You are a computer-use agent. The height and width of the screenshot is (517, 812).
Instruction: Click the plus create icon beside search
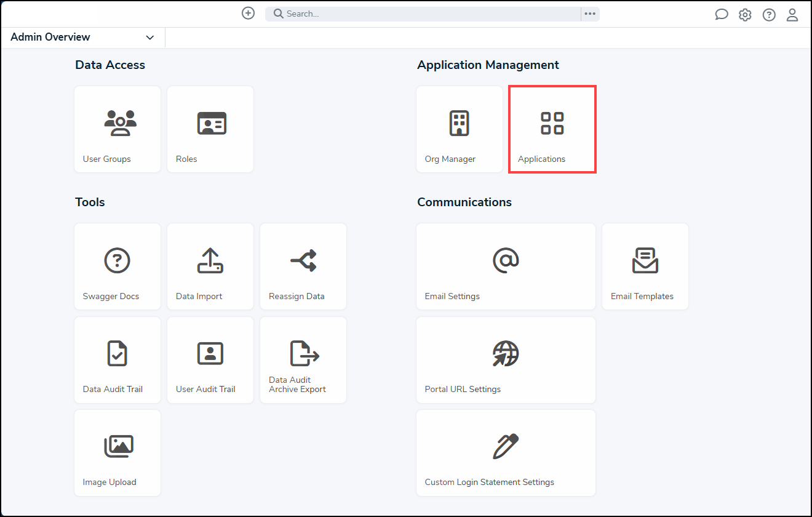248,14
